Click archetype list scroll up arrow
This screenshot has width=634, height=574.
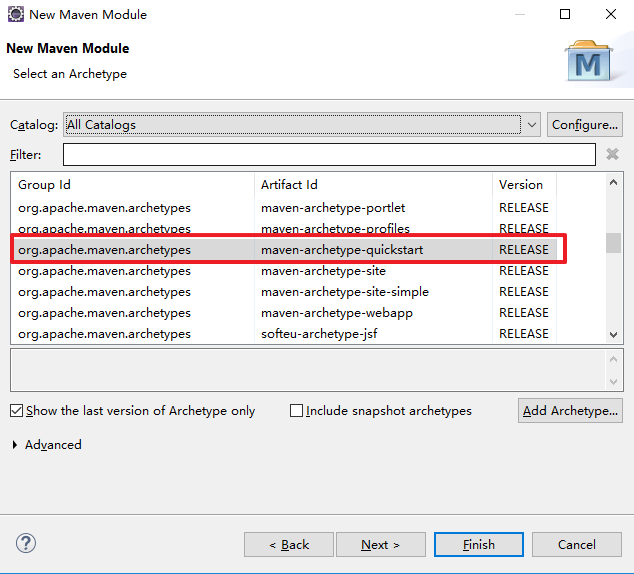(613, 183)
